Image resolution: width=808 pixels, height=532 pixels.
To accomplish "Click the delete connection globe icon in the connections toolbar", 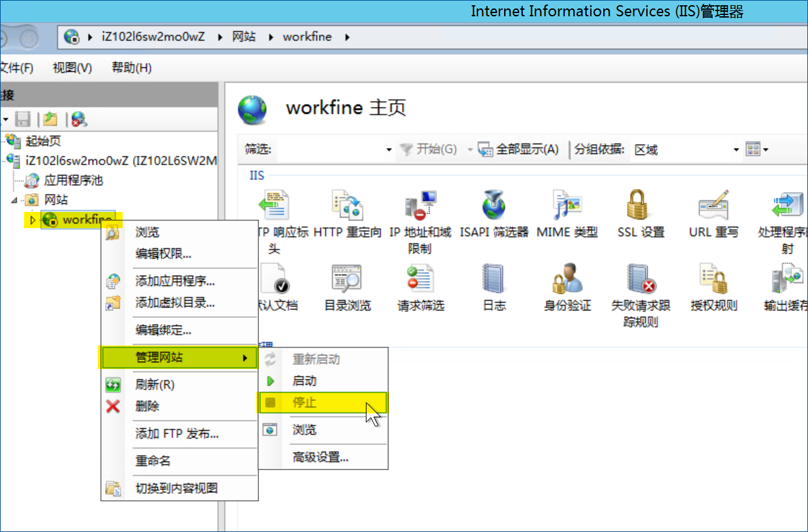I will (x=79, y=119).
